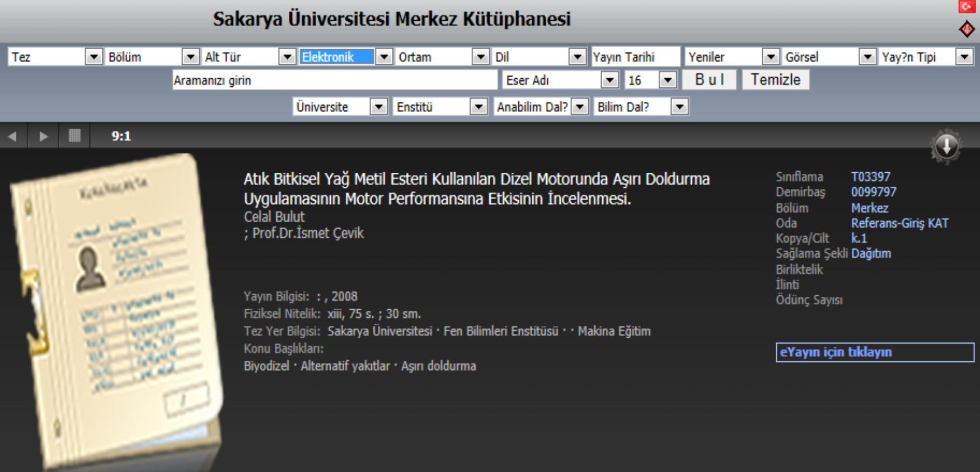Open the Elektronik dropdown
Viewport: 980px width, 472px height.
[345, 56]
